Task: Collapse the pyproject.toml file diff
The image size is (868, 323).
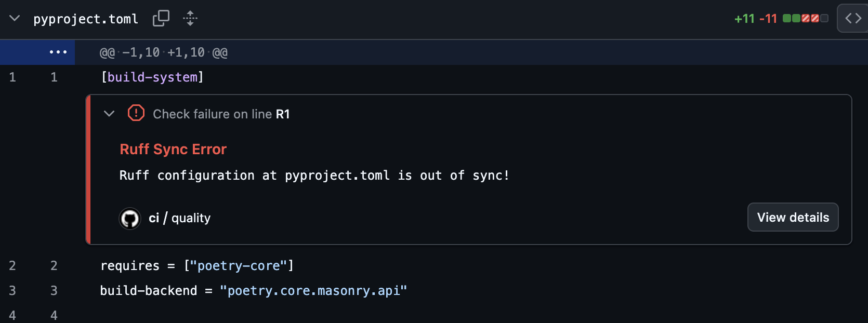Action: point(14,18)
